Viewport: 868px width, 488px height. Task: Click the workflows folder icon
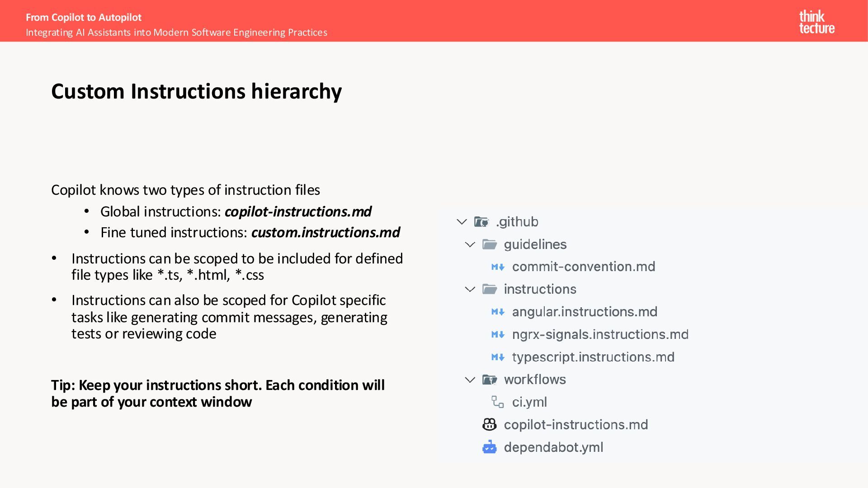pos(489,380)
